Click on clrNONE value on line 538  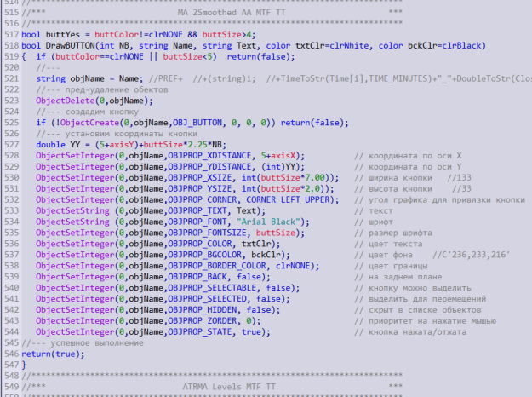coord(293,266)
